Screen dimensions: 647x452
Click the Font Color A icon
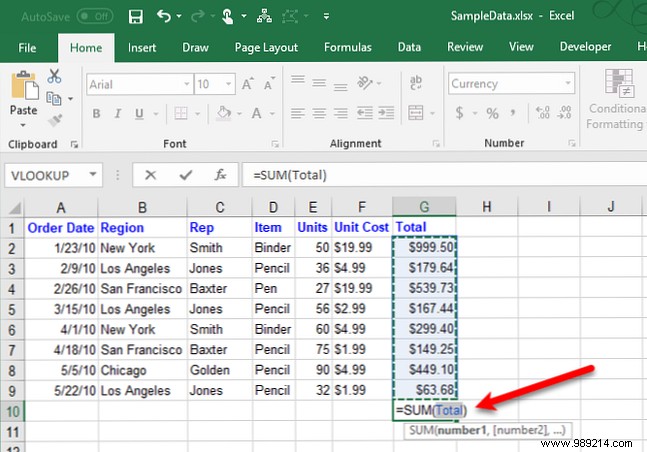(257, 113)
